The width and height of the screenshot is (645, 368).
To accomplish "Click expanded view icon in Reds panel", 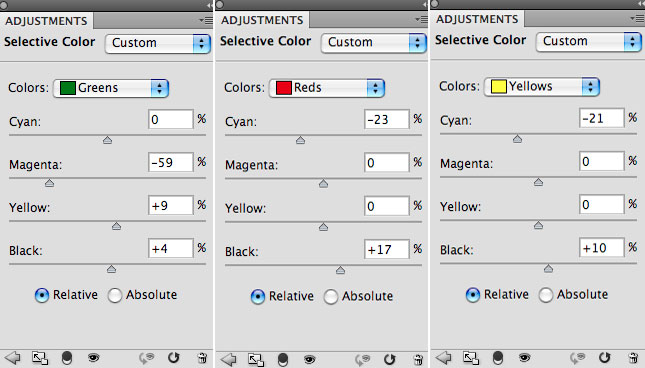I will pos(255,360).
